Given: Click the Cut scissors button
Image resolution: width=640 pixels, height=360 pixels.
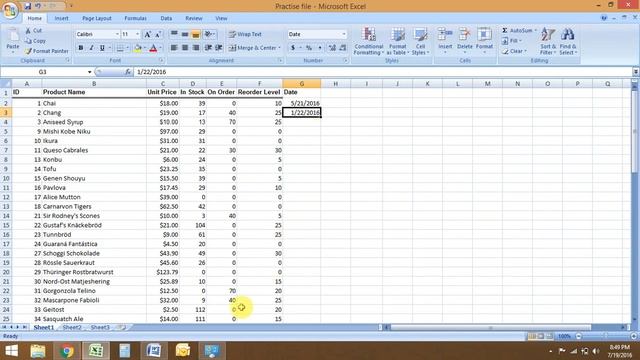Looking at the screenshot, I should point(34,31).
